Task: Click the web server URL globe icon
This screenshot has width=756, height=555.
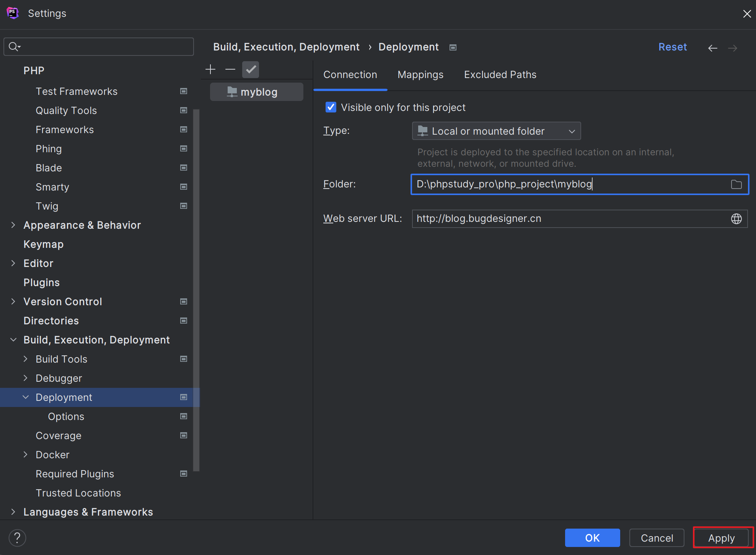Action: tap(736, 218)
